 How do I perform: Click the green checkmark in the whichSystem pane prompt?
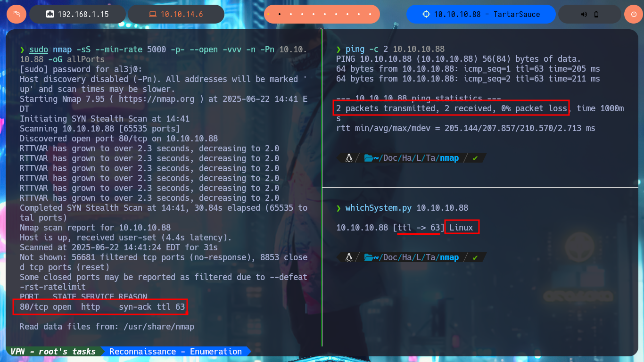475,257
